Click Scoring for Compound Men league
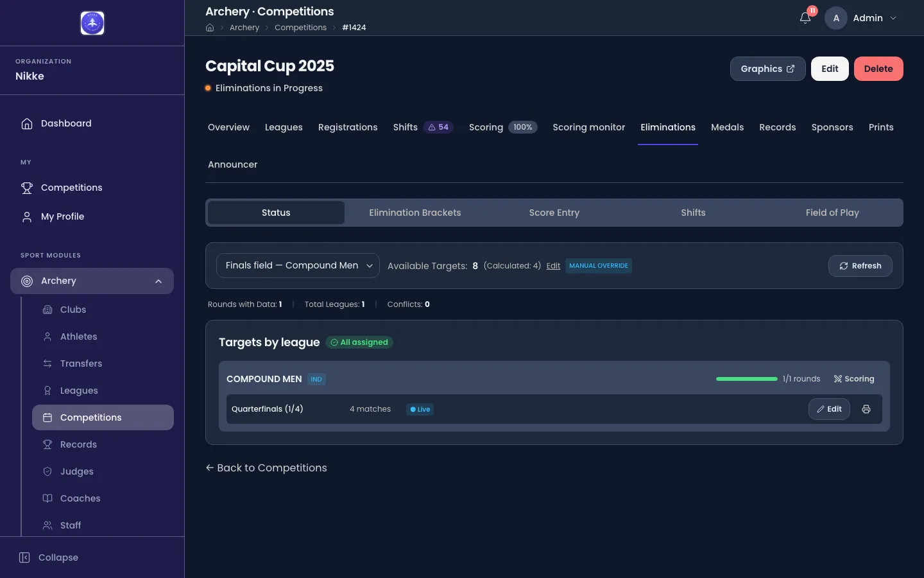 pyautogui.click(x=853, y=379)
